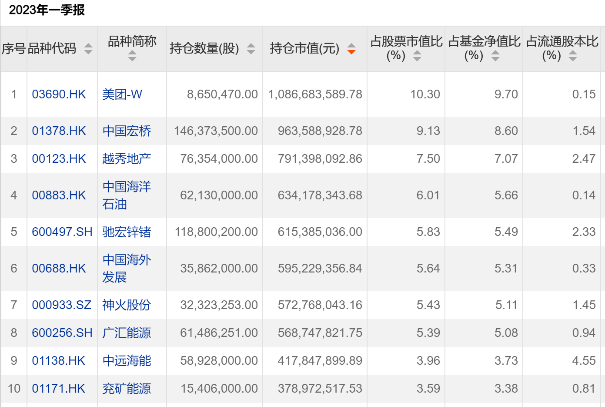Viewport: 605px width, 407px height.
Task: Open 美团-W stock name link
Action: click(122, 94)
